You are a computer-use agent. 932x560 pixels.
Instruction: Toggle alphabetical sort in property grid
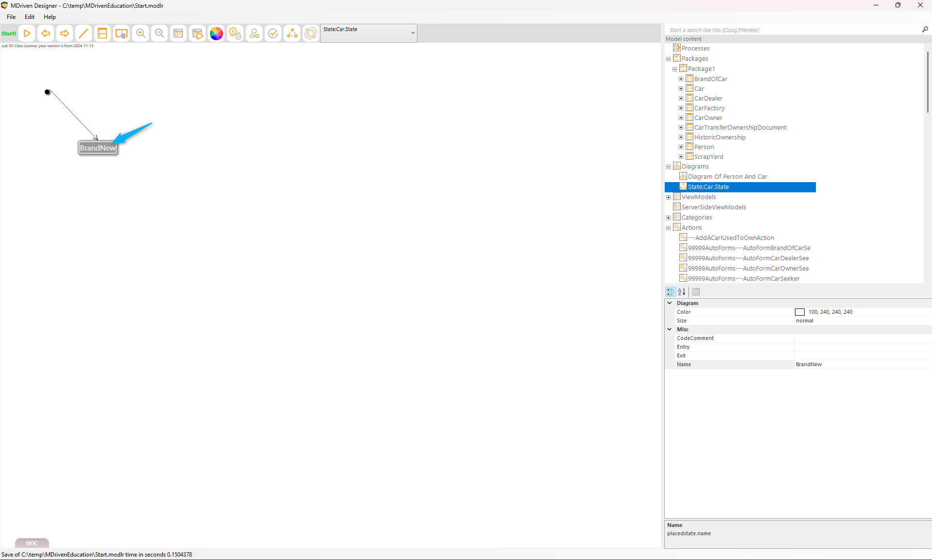click(x=682, y=292)
